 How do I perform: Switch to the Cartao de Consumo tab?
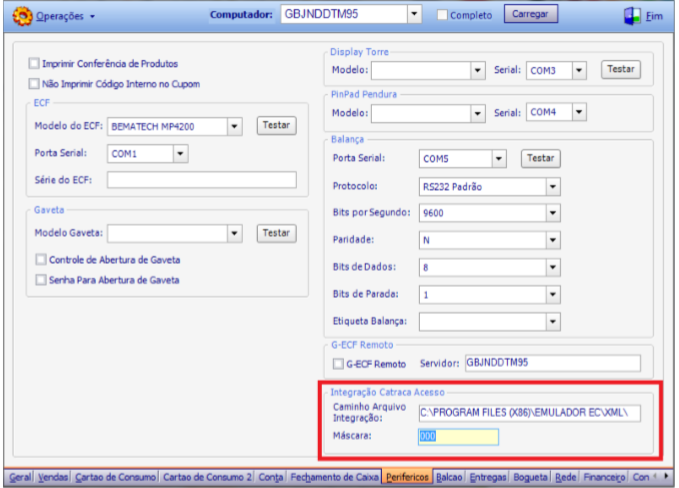click(115, 477)
